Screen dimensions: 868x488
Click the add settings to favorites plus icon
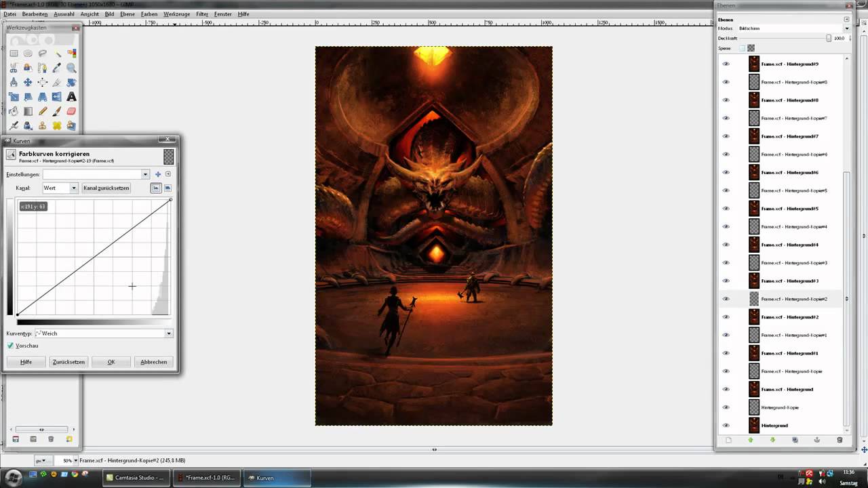158,174
